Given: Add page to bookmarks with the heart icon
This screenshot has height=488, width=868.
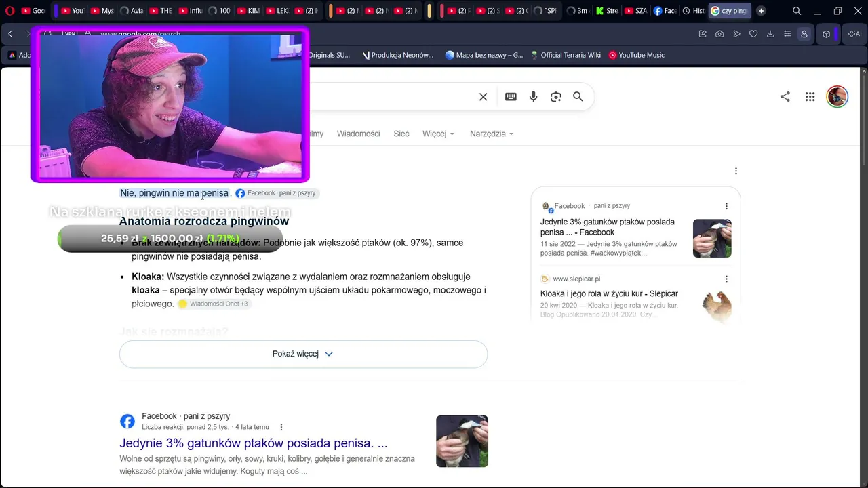Looking at the screenshot, I should click(x=753, y=34).
